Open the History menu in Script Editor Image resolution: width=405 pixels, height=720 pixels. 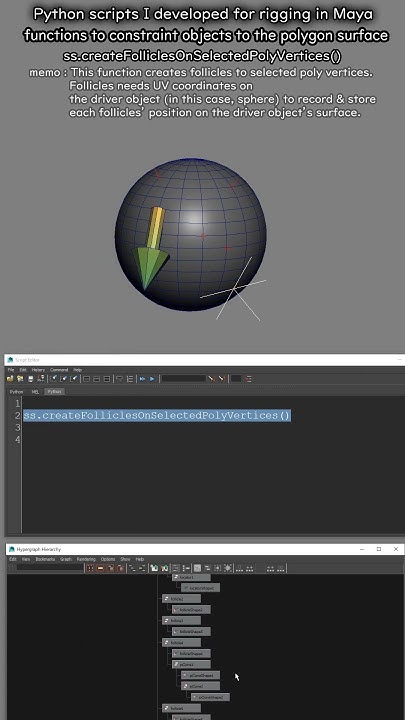(38, 370)
